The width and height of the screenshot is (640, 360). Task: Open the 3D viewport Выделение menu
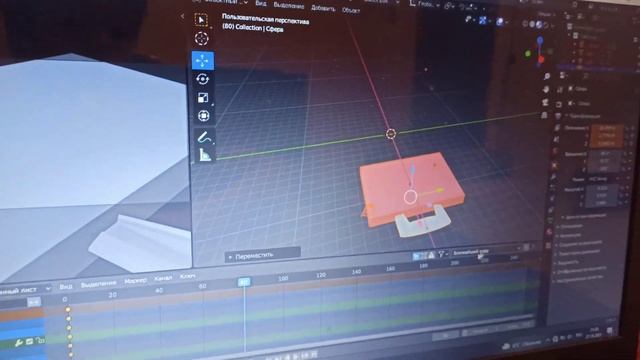pos(289,6)
